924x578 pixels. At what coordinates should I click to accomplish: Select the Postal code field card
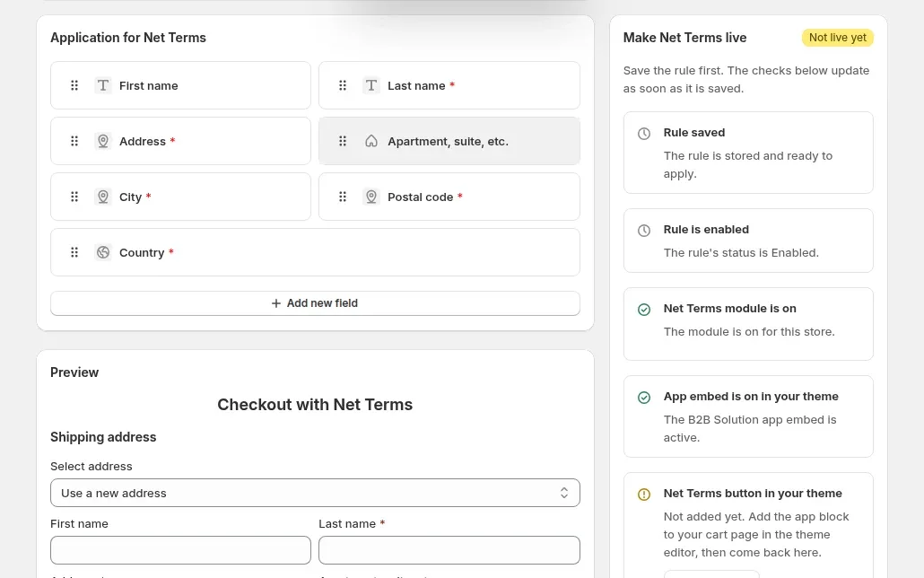tap(449, 197)
